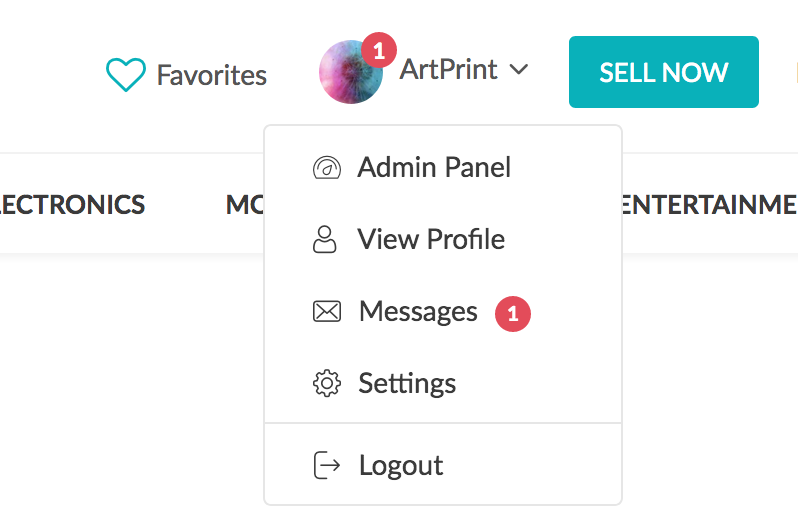Click the Admin Panel gauge icon
The image size is (798, 524).
pos(327,167)
